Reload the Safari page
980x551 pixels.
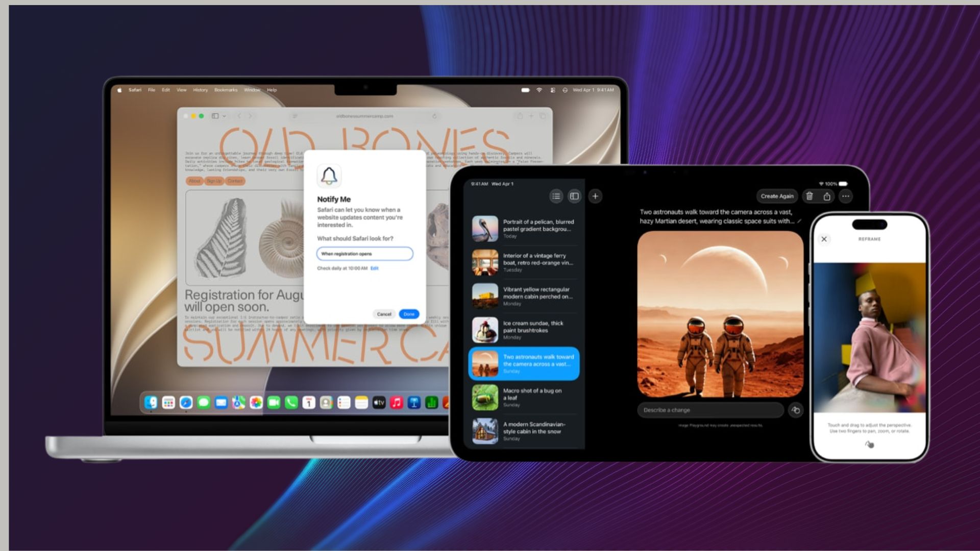434,116
